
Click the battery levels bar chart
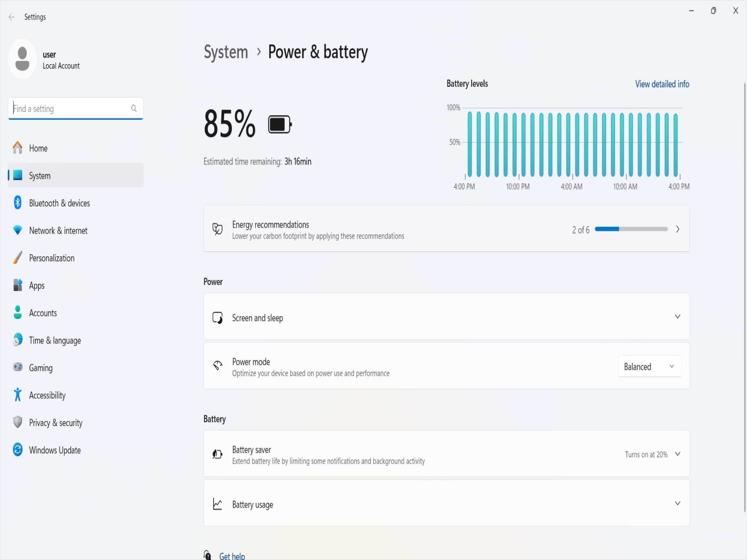[573, 144]
